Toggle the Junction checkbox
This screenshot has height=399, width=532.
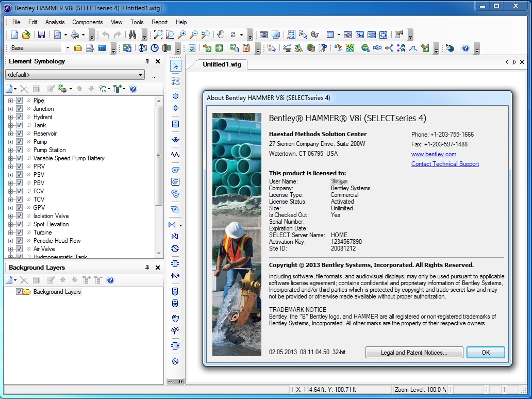(x=20, y=109)
